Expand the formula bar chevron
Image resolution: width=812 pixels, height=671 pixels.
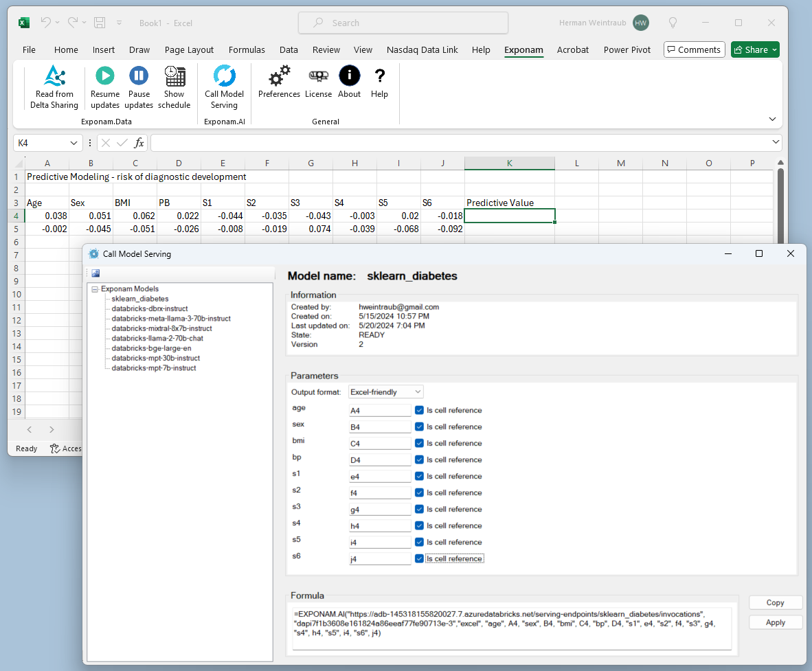click(x=775, y=142)
